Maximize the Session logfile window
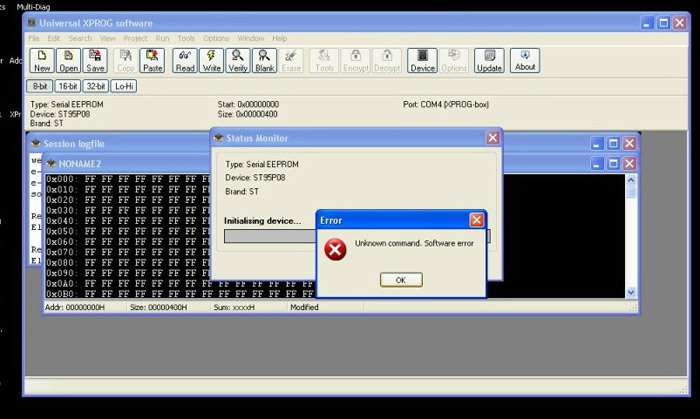The width and height of the screenshot is (700, 419). [x=613, y=143]
